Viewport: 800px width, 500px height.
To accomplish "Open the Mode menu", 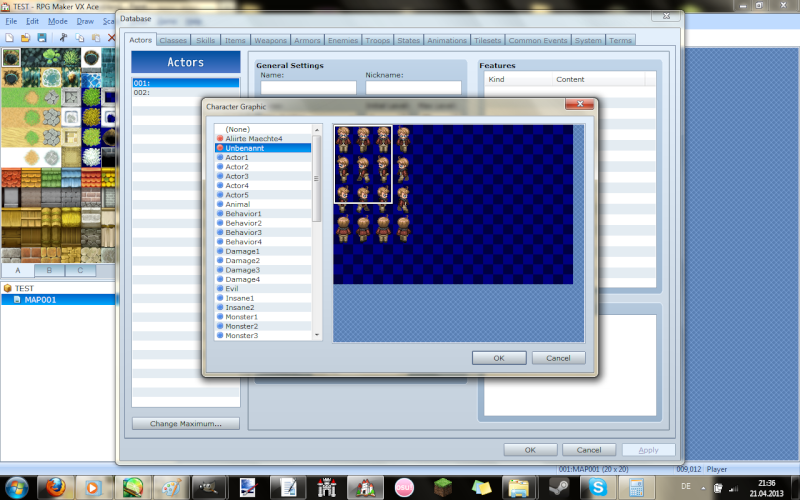I will coord(58,21).
